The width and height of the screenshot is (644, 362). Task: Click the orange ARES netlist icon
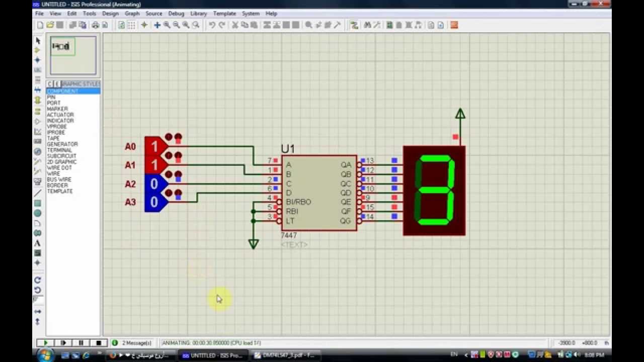pos(454,25)
